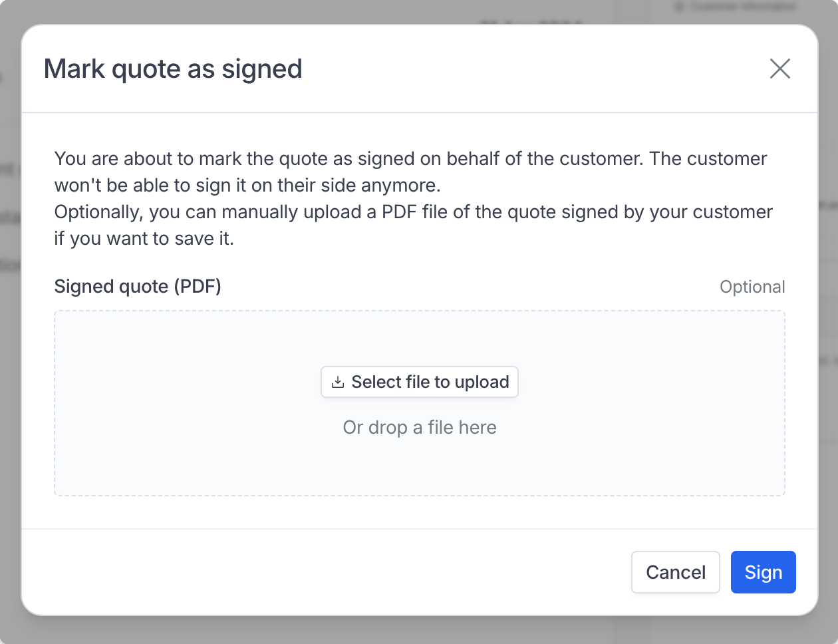Click the "Mark quote as signed" heading
The image size is (838, 644).
point(173,69)
